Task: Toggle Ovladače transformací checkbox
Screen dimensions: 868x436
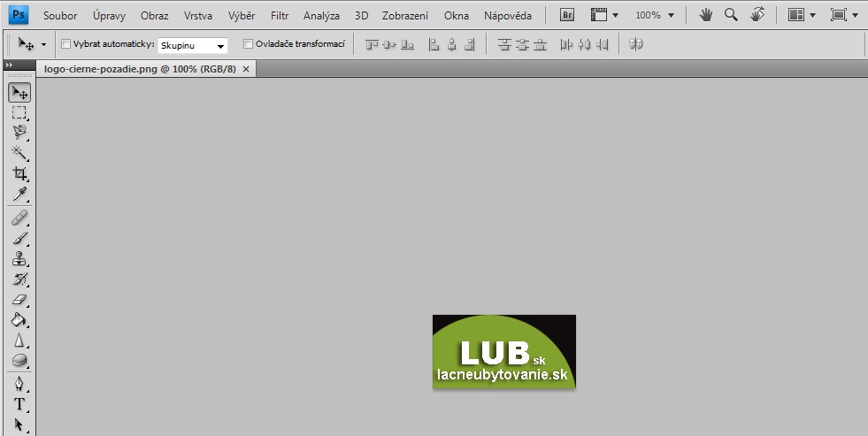Action: pyautogui.click(x=248, y=43)
